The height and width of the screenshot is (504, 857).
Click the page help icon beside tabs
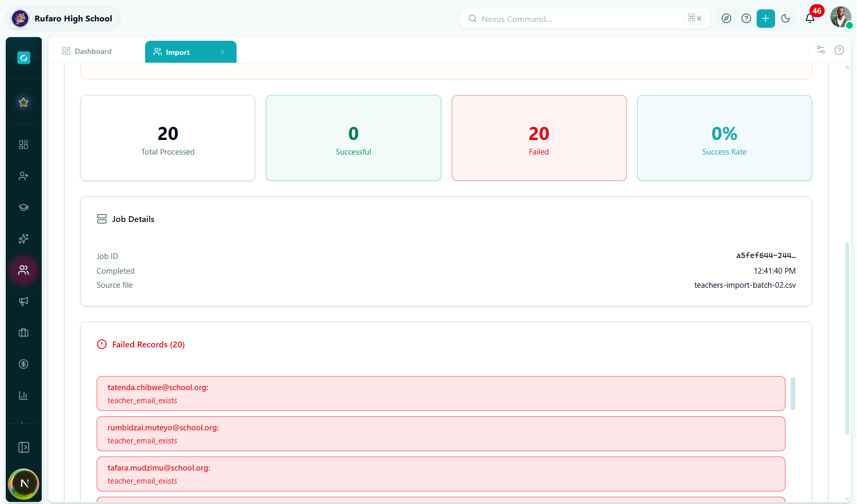pos(839,50)
